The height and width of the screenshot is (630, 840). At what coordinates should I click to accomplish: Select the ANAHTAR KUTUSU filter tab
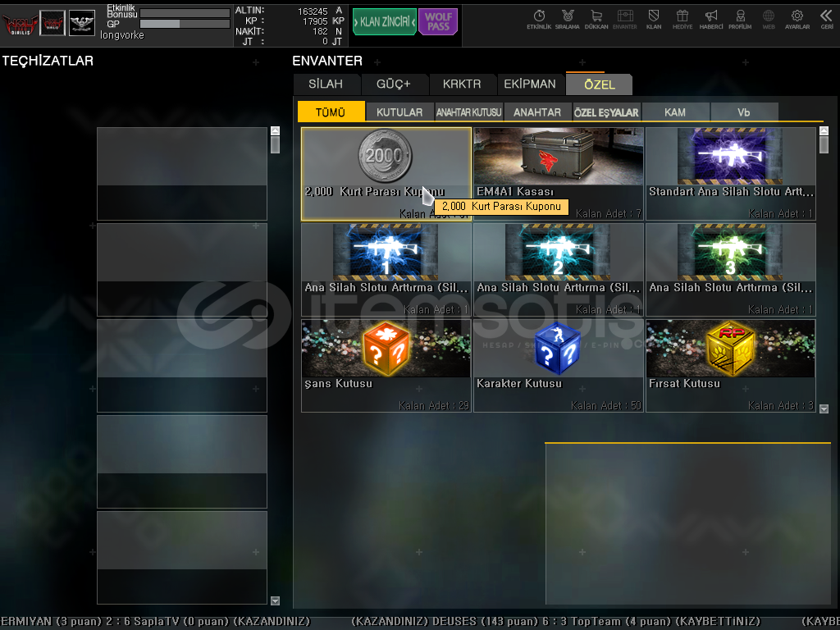(468, 112)
